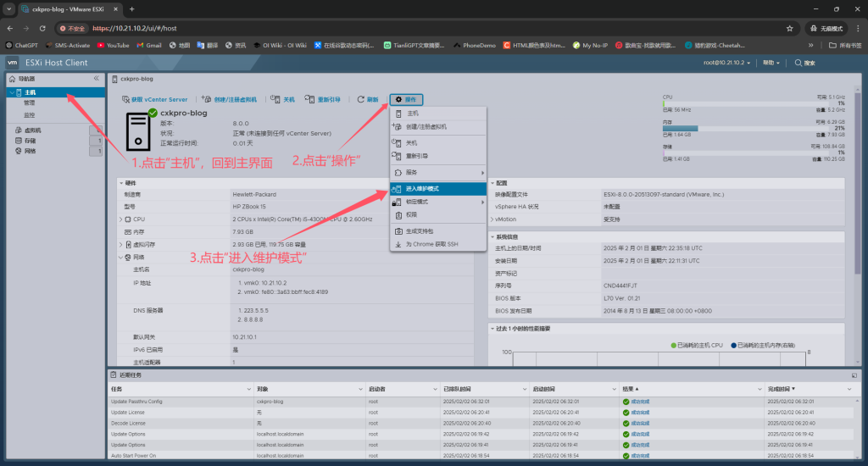
Task: Click 成功完成 for Update Passthru Config
Action: pyautogui.click(x=640, y=402)
